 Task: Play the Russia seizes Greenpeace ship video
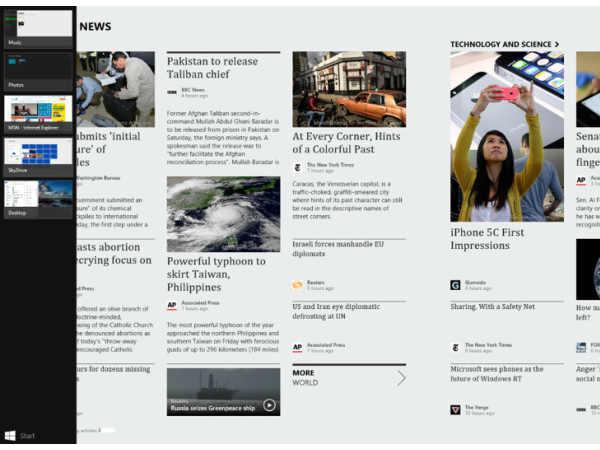pyautogui.click(x=269, y=405)
